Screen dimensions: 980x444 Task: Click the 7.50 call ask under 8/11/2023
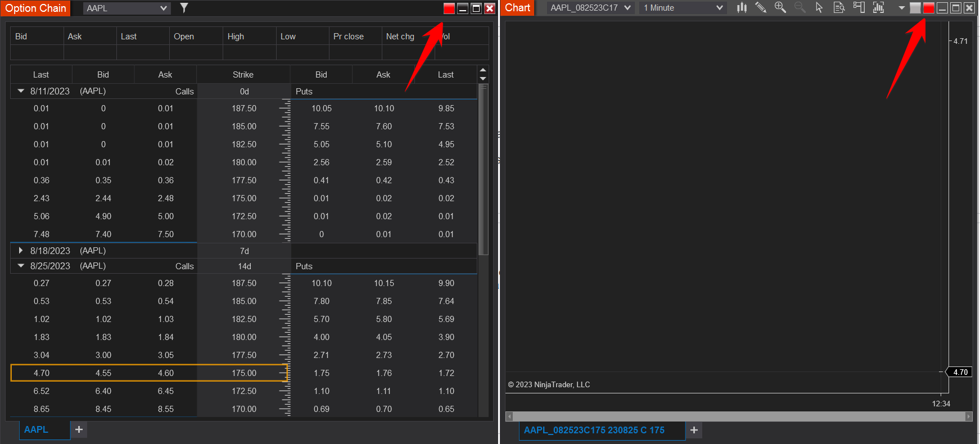click(166, 234)
